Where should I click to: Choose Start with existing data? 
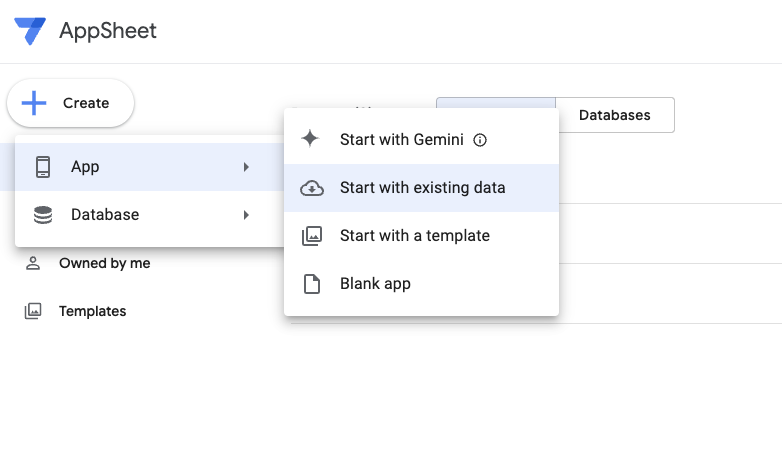421,188
